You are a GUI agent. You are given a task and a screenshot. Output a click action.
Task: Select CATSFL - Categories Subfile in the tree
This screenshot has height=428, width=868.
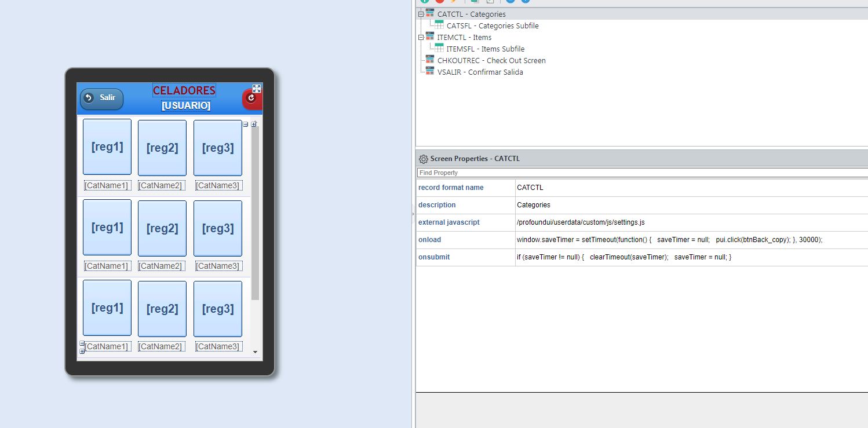pyautogui.click(x=493, y=25)
